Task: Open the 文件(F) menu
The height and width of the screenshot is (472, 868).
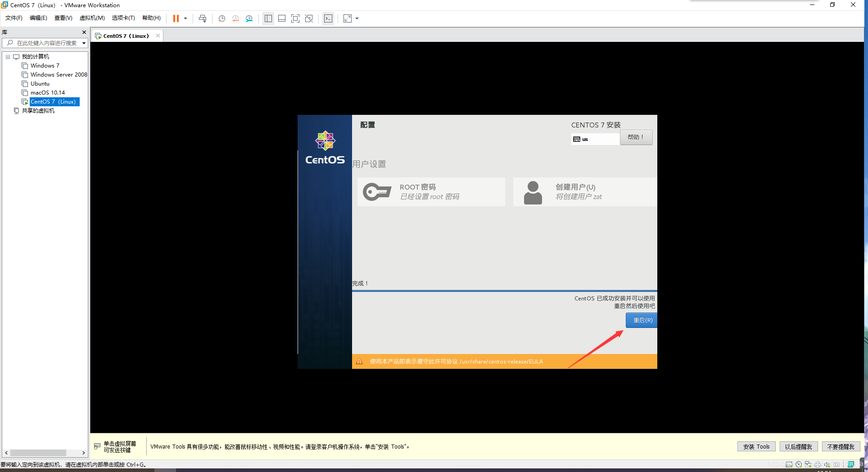Action: pyautogui.click(x=14, y=18)
